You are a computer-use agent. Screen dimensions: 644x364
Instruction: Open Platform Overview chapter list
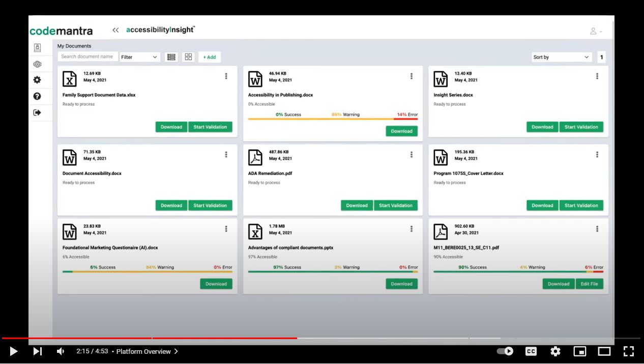pos(147,351)
